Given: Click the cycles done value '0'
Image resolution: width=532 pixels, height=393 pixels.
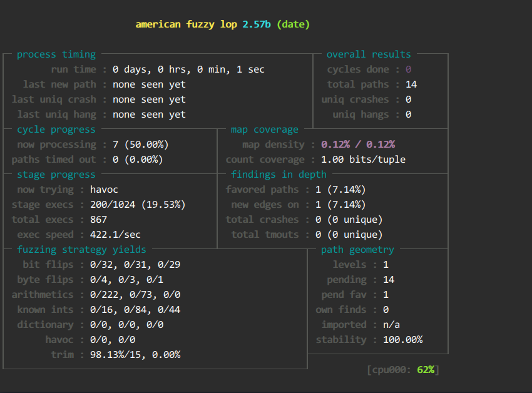Looking at the screenshot, I should [x=408, y=69].
